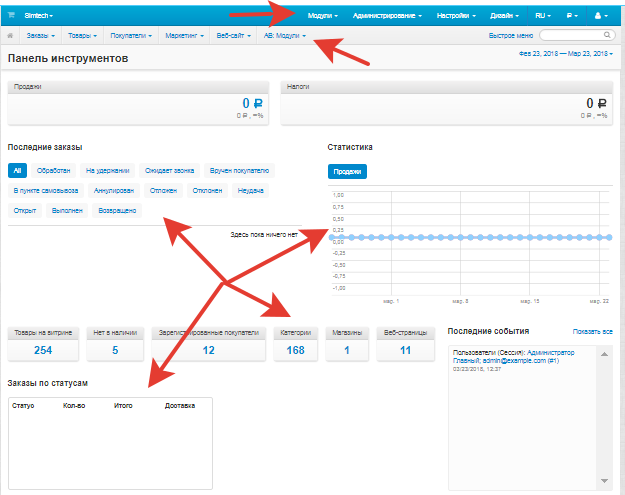Open the user account icon menu
The width and height of the screenshot is (625, 495).
tap(601, 16)
